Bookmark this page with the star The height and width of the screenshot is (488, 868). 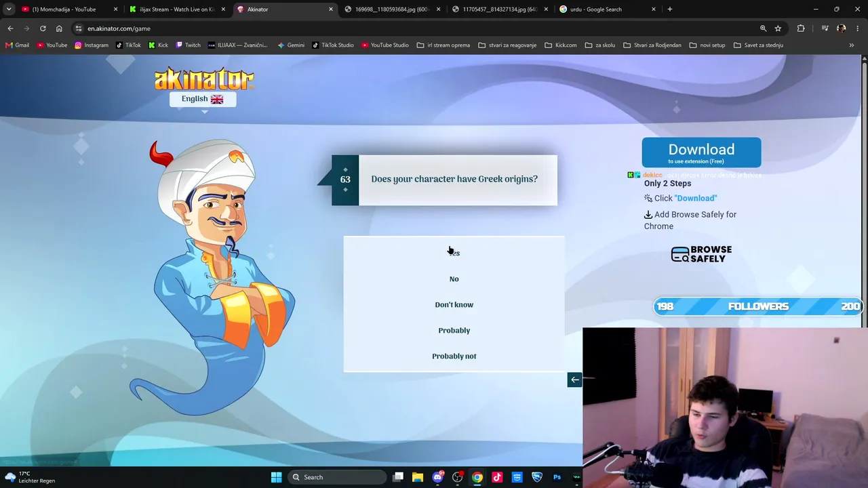tap(778, 28)
